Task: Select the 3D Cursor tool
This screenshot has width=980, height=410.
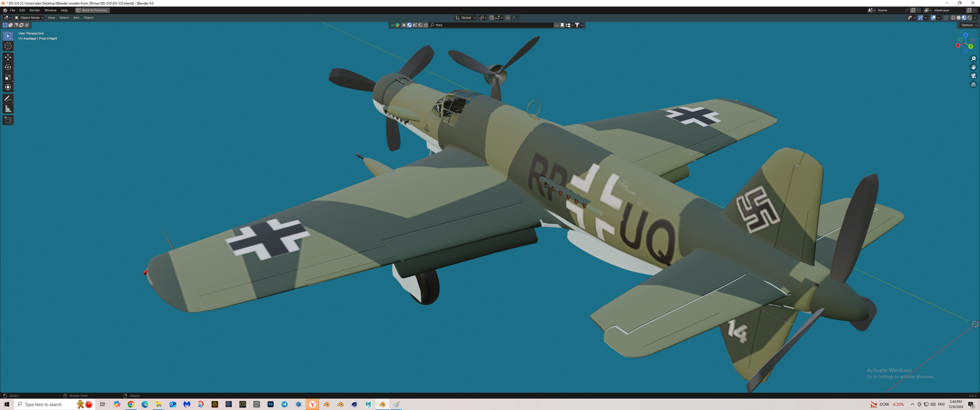Action: 8,46
